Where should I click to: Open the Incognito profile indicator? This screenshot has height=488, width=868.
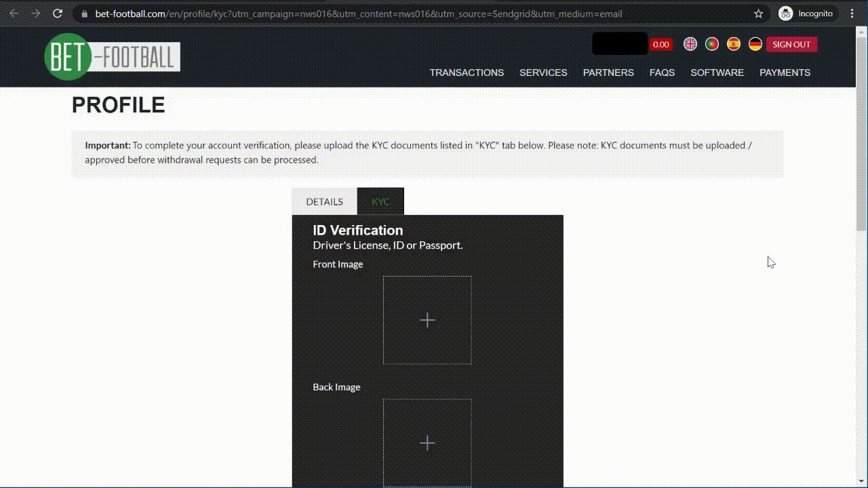[x=806, y=14]
